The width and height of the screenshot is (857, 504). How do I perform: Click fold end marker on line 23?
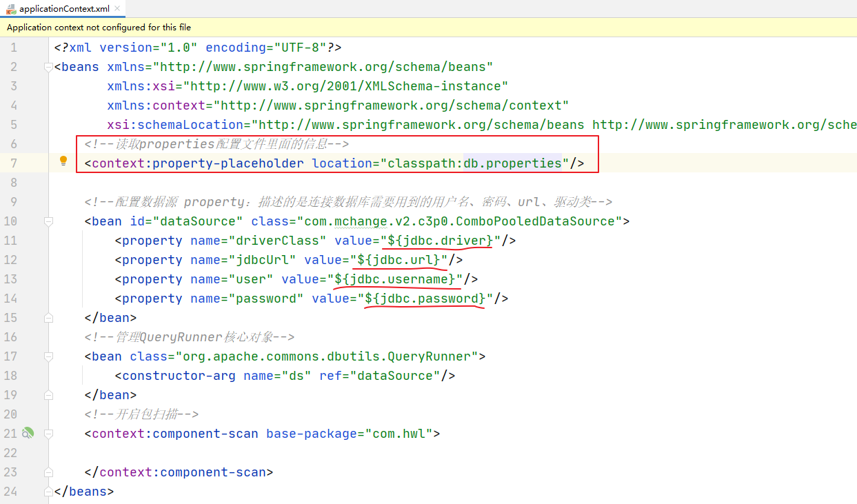tap(48, 472)
